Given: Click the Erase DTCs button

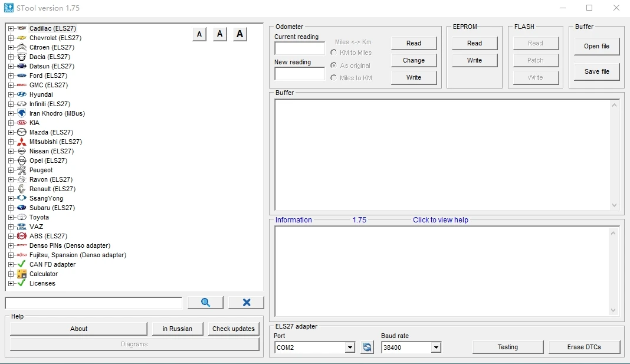Looking at the screenshot, I should (584, 347).
